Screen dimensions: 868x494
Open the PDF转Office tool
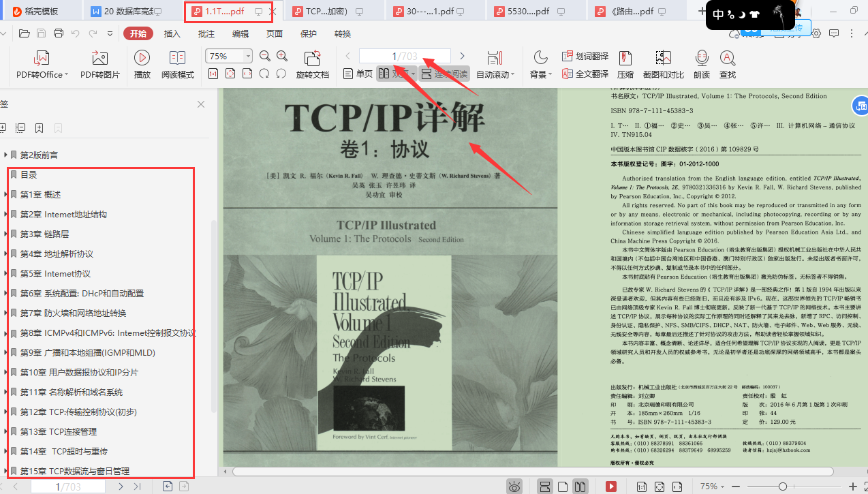[40, 65]
